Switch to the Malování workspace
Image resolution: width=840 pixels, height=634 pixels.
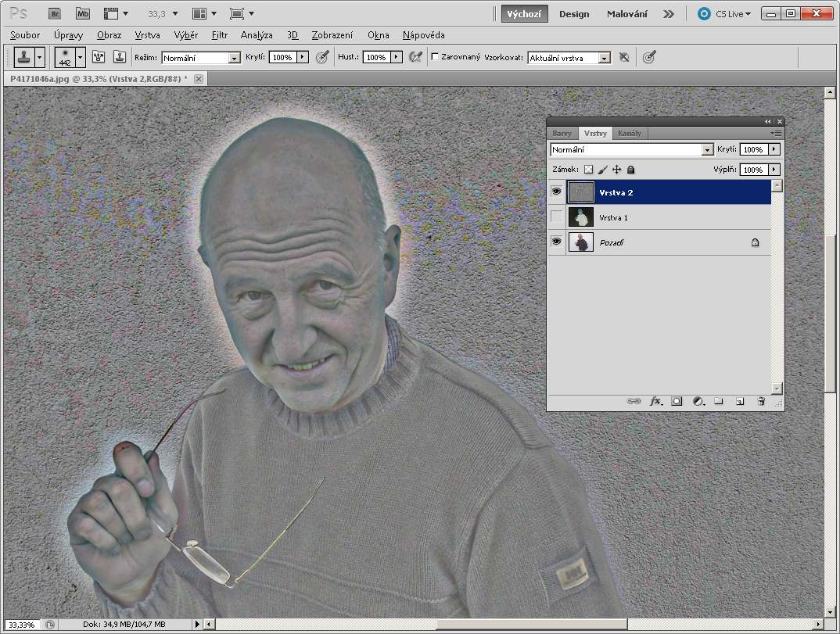626,14
